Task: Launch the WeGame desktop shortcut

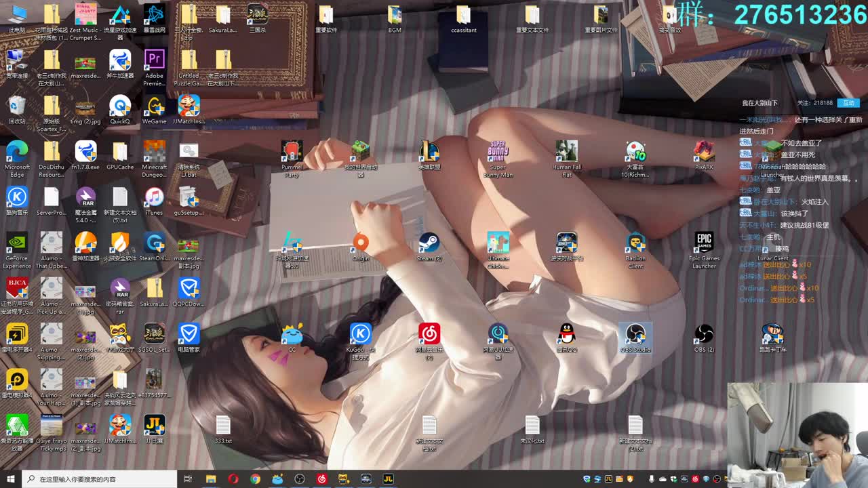Action: 154,110
